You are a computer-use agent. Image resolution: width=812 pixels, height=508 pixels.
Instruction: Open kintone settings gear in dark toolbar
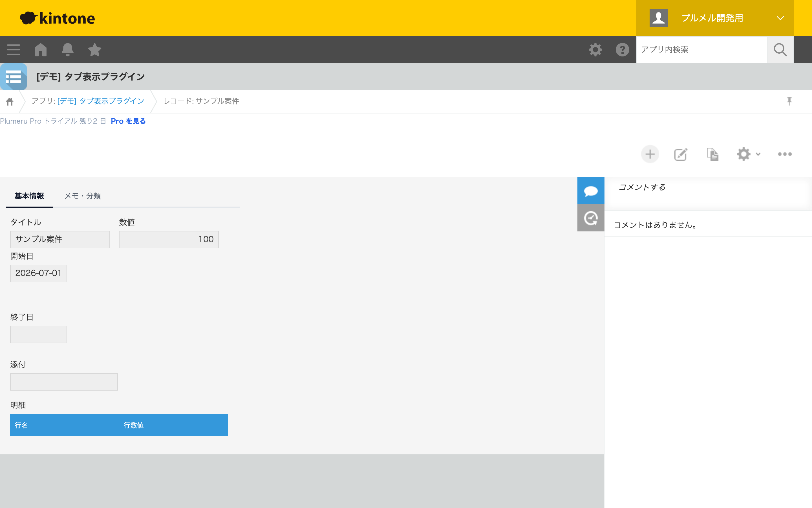tap(595, 50)
